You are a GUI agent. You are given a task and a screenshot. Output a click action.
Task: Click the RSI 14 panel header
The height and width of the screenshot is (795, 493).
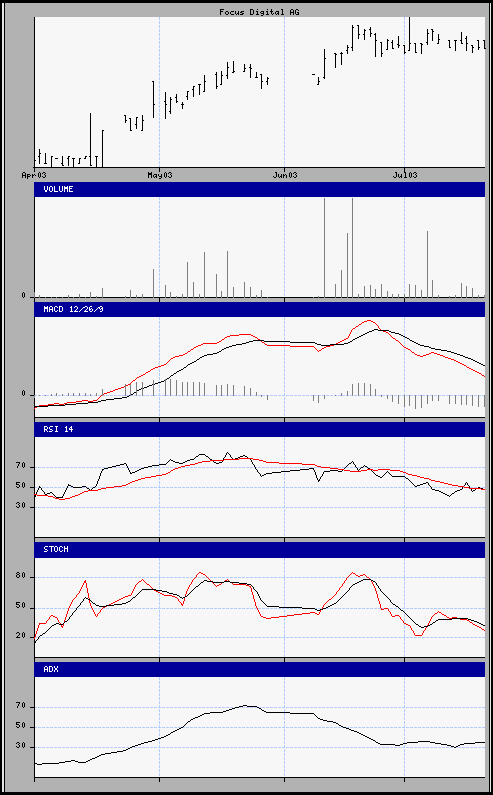coord(260,429)
